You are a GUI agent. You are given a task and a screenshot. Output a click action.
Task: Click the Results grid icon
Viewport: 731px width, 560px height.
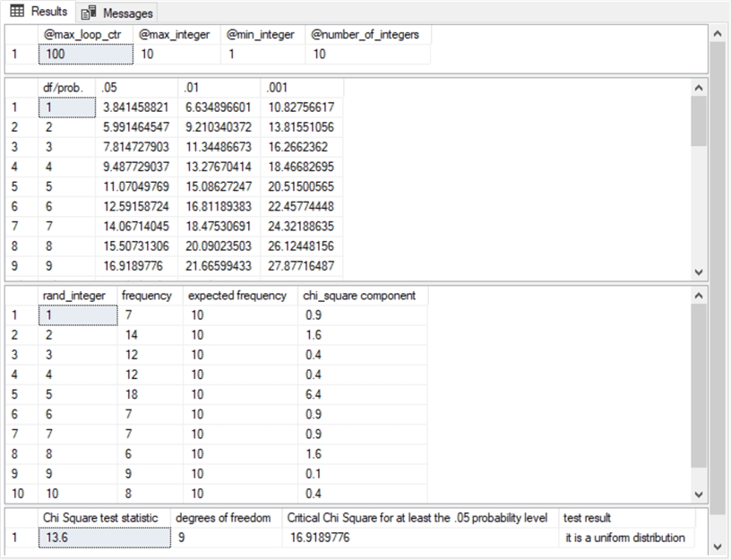[x=16, y=12]
